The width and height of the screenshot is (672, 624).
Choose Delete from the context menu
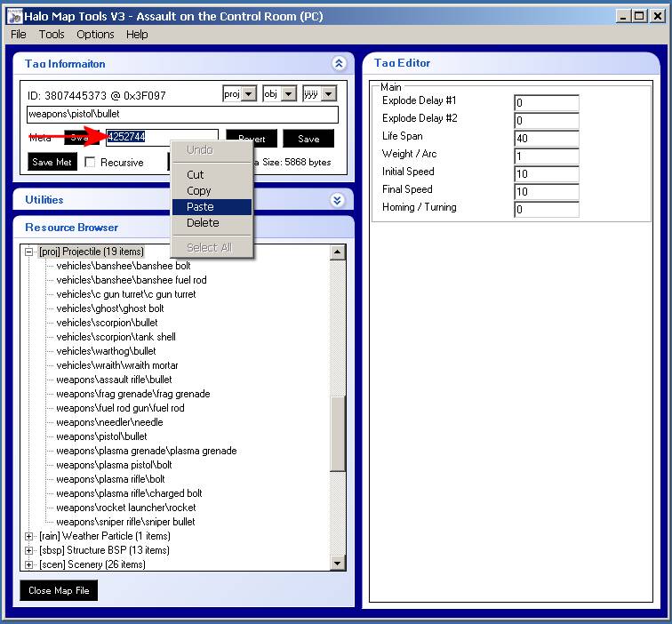(212, 223)
